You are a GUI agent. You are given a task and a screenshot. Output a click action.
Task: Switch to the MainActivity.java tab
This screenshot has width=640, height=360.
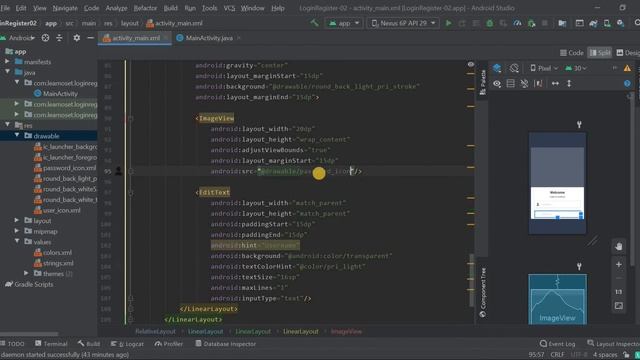point(208,38)
